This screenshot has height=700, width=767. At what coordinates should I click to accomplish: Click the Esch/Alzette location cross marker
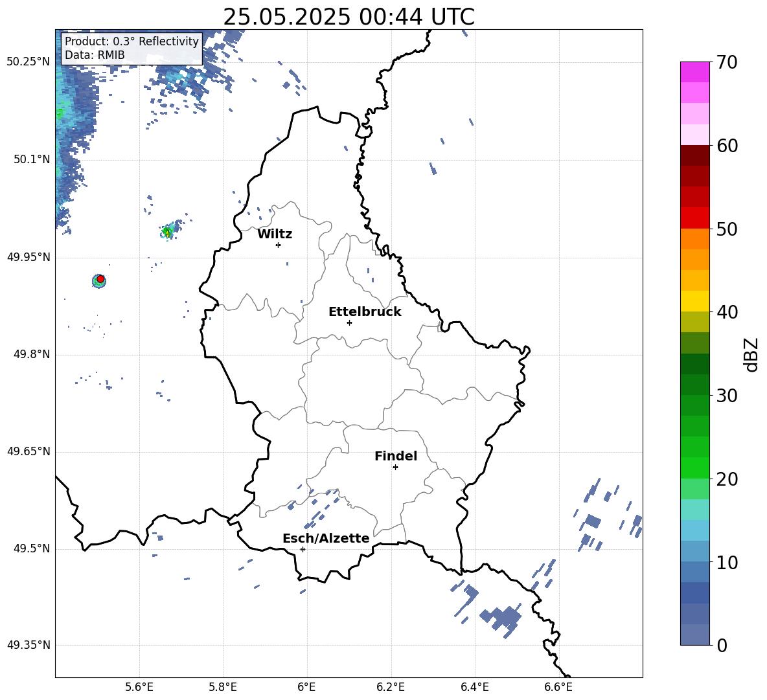point(303,549)
